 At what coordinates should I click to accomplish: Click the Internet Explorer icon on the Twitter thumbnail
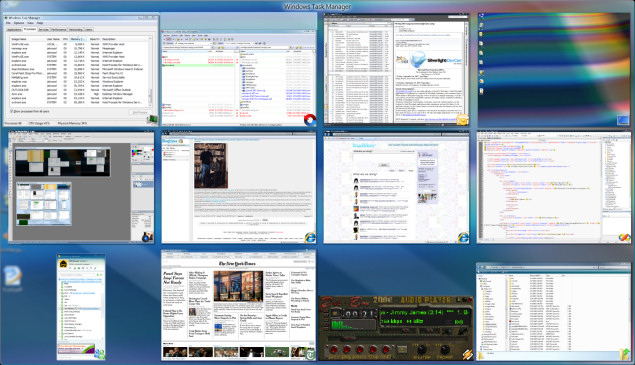click(x=463, y=237)
